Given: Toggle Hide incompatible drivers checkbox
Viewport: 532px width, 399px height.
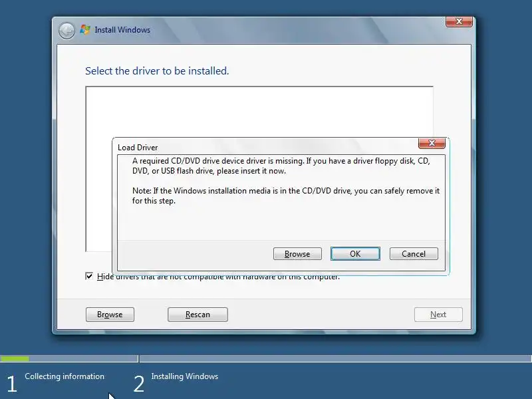Looking at the screenshot, I should click(x=89, y=276).
